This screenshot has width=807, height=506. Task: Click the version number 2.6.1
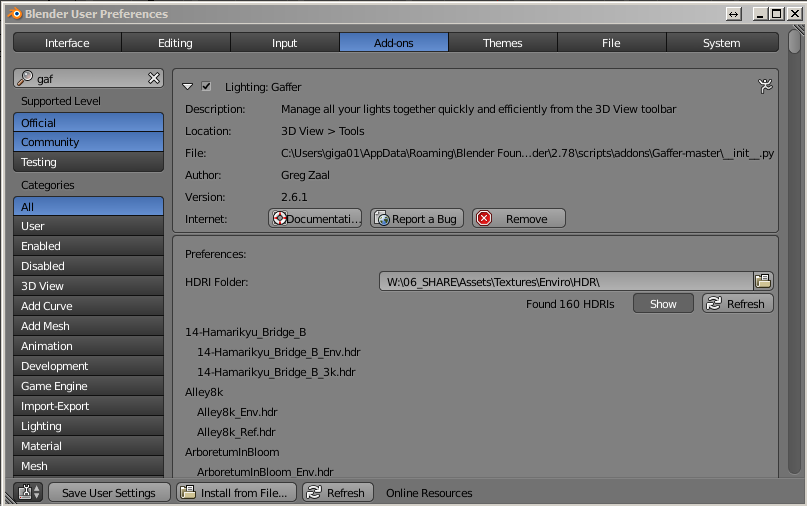(294, 197)
